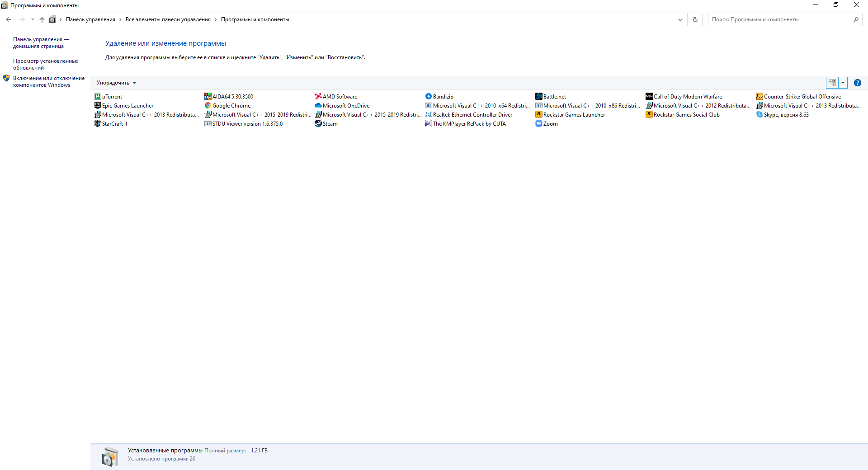868x470 pixels.
Task: Click the Google Chrome icon
Action: pos(208,105)
